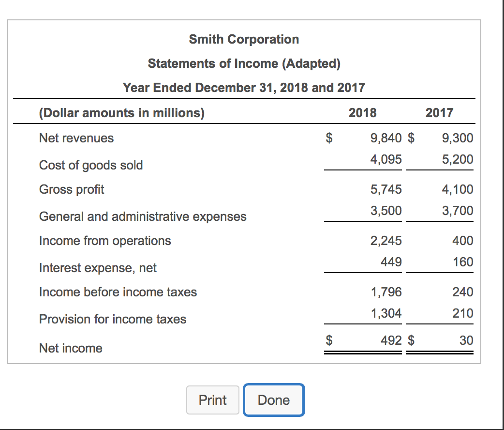Select the 492 net income figure

pos(391,340)
